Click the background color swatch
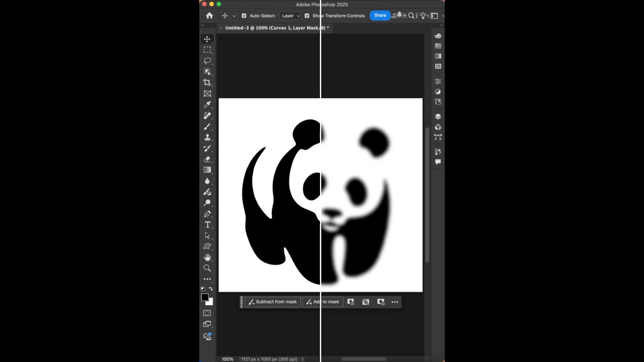 tap(210, 302)
